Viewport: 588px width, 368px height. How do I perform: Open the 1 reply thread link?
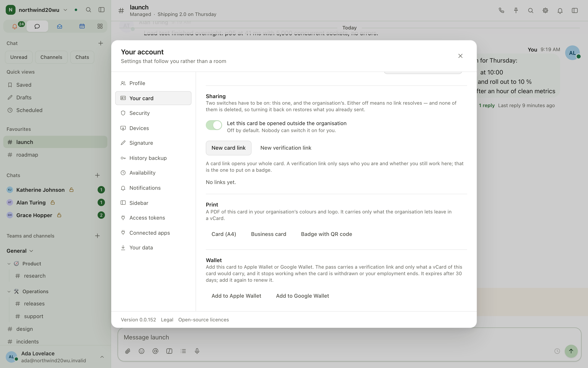(487, 105)
